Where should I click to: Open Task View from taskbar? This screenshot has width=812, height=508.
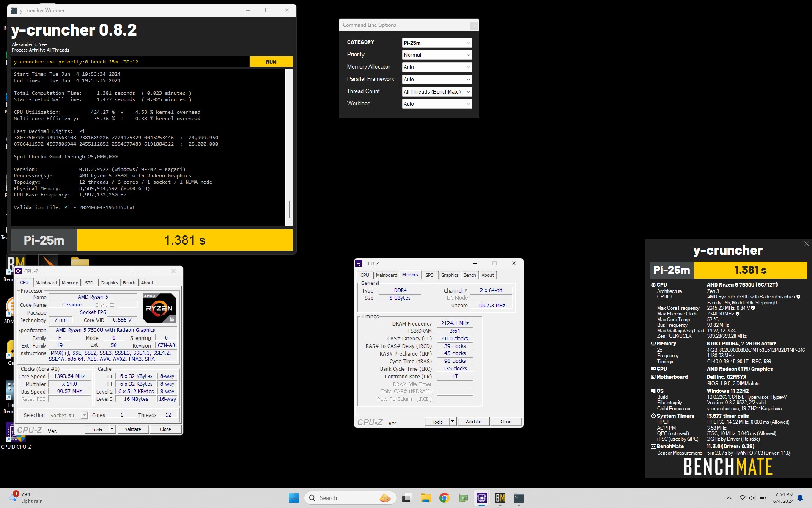point(406,498)
